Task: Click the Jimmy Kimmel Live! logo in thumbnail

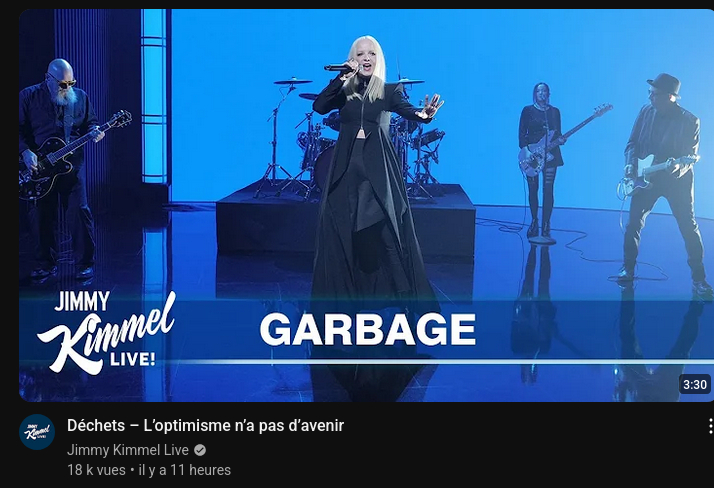Action: tap(106, 332)
